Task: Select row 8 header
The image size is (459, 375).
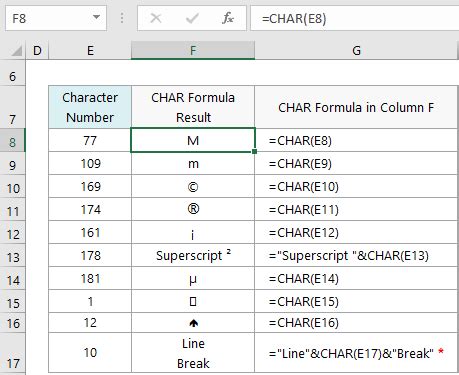Action: tap(12, 141)
